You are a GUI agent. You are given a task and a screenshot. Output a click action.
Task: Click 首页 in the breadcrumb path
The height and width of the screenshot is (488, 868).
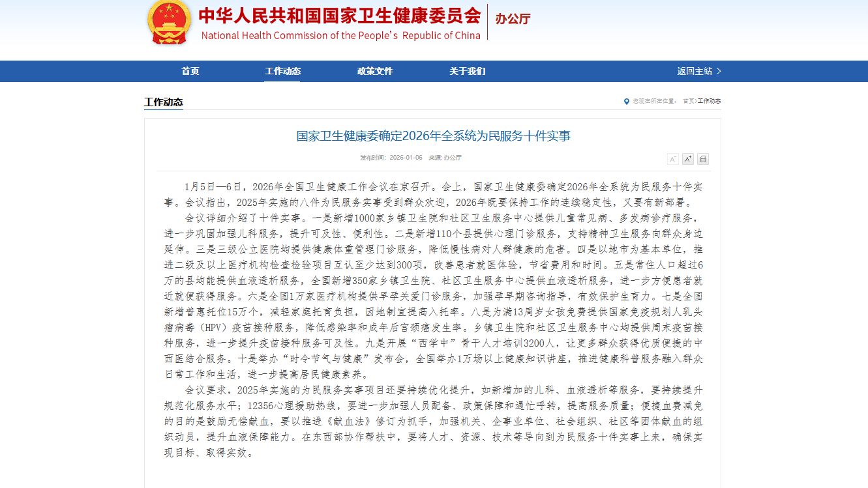click(688, 101)
